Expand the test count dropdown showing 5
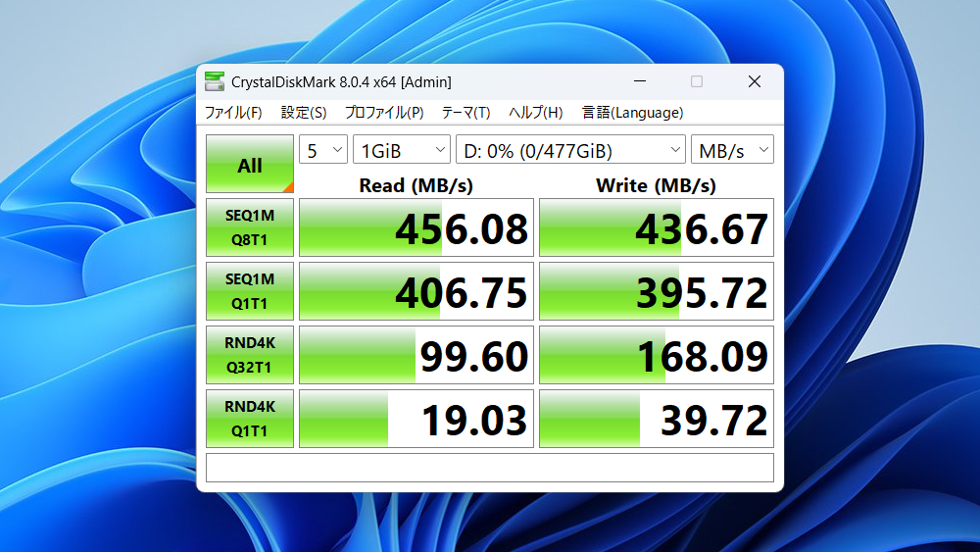Image resolution: width=980 pixels, height=552 pixels. click(x=323, y=150)
